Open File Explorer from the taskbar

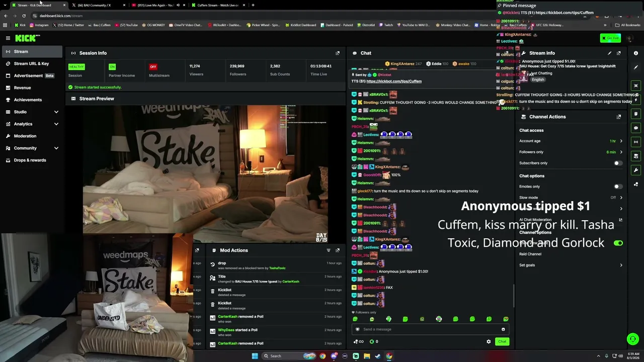point(367,356)
